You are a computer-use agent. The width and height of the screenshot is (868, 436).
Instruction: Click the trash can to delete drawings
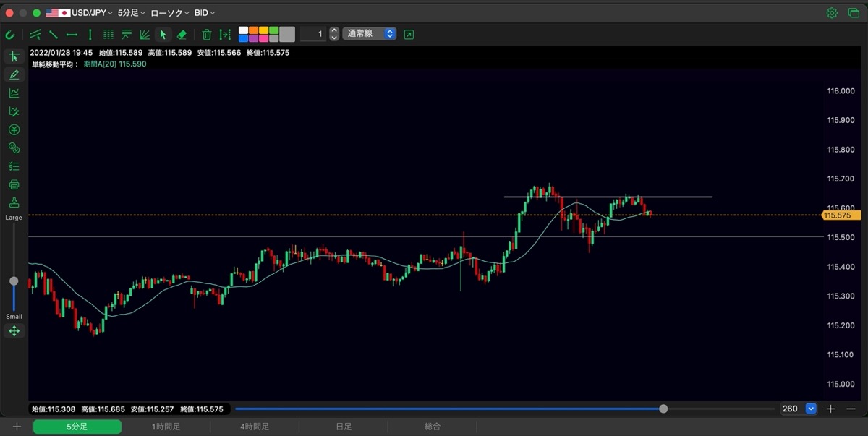[x=206, y=34]
